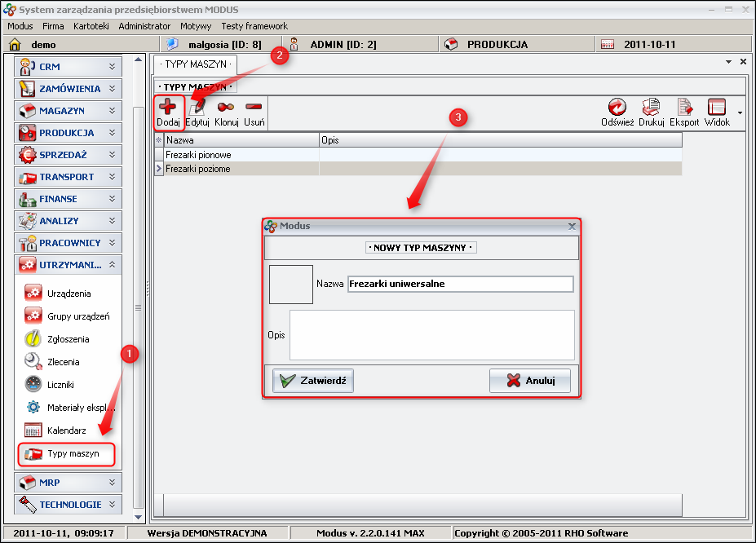Click the Klonuj toolbar icon
Image resolution: width=756 pixels, height=543 pixels.
pos(226,107)
